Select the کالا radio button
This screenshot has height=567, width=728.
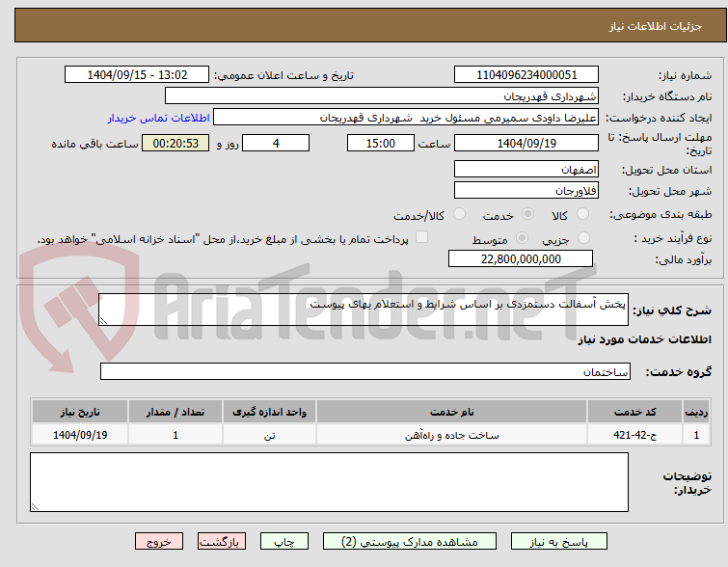[x=582, y=214]
